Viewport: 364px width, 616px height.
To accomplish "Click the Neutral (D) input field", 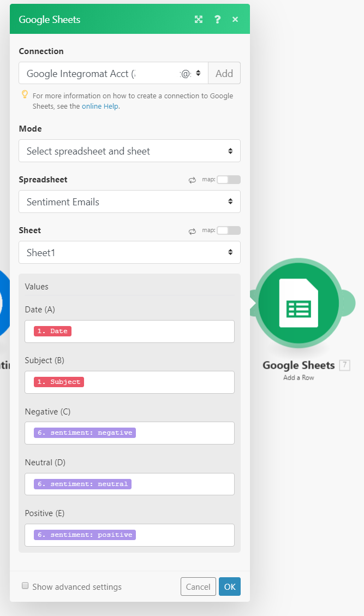I will [x=129, y=484].
